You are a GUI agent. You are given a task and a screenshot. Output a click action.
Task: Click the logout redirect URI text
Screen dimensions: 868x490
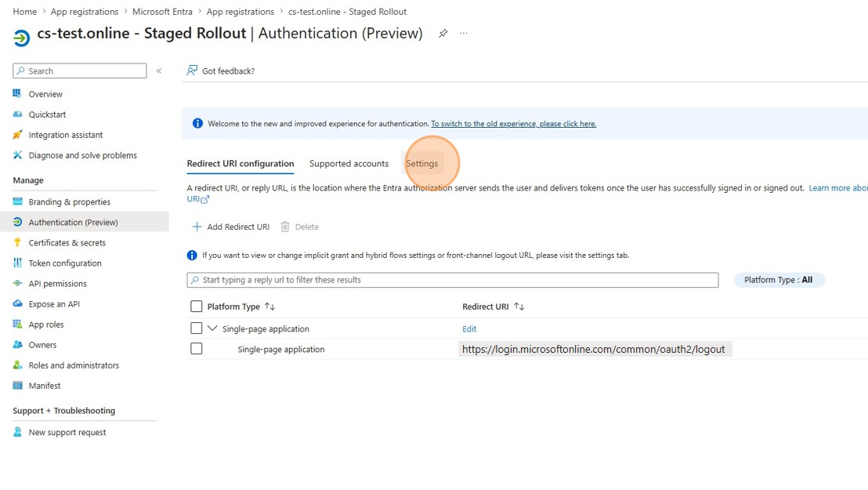pos(594,349)
